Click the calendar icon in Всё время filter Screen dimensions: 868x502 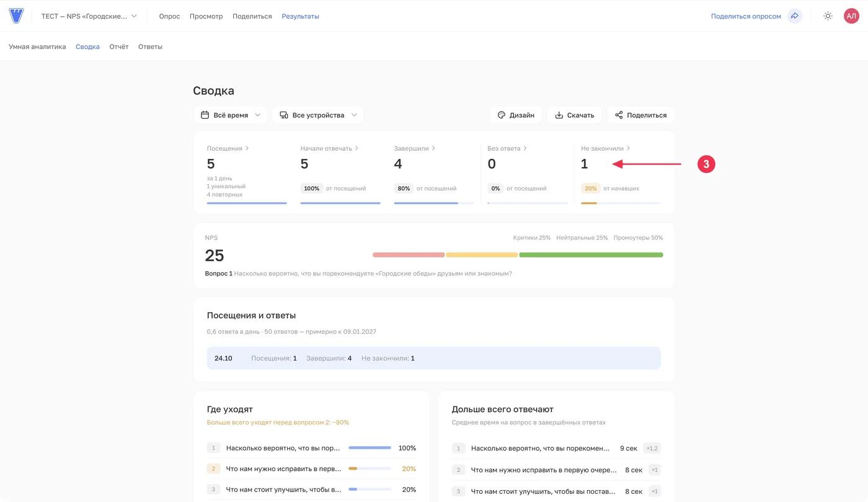pos(205,115)
